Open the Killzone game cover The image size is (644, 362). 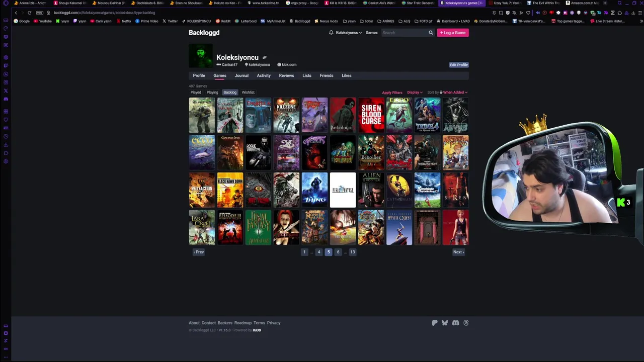coord(286,115)
